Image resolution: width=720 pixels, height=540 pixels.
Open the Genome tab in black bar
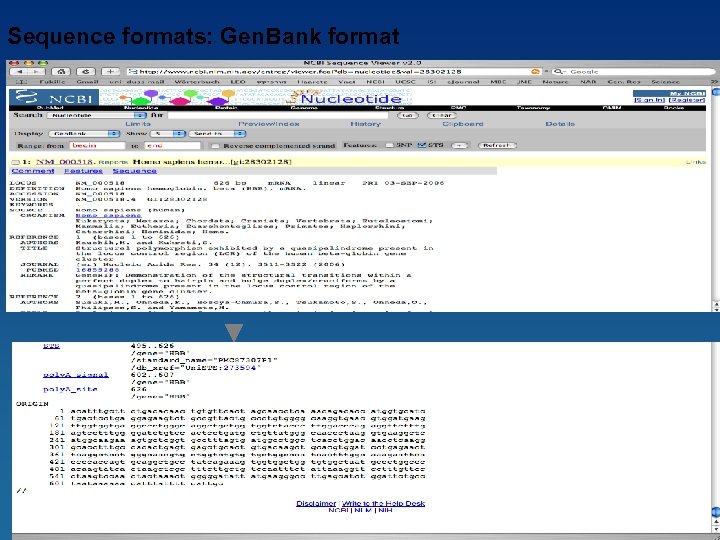[x=304, y=108]
